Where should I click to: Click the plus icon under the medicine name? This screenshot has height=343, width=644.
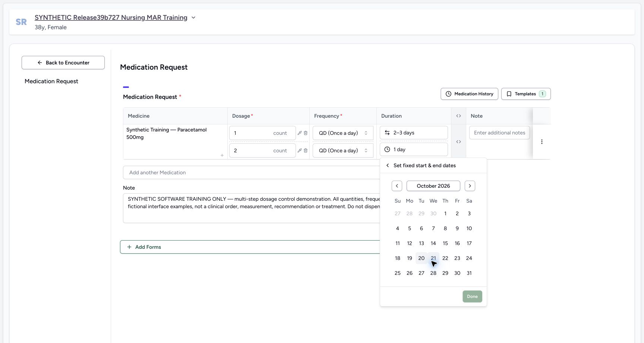tap(222, 155)
